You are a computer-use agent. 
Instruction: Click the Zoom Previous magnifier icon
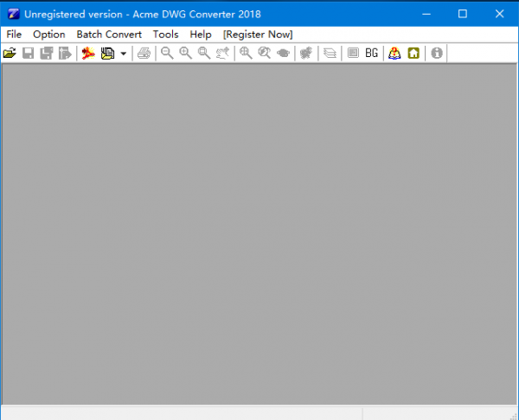pyautogui.click(x=265, y=53)
